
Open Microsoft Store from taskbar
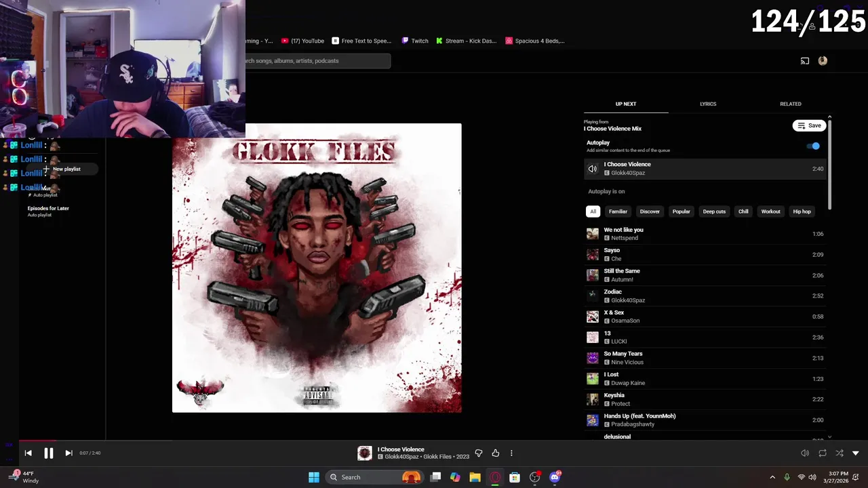point(515,477)
